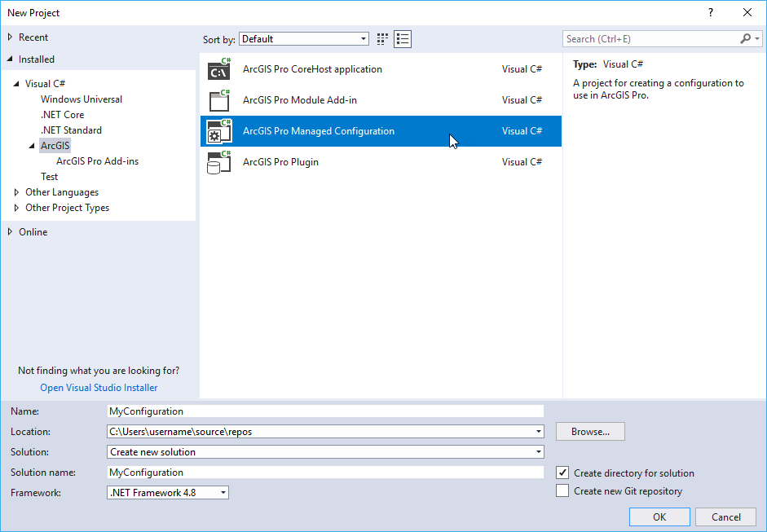This screenshot has height=532, width=767.
Task: Click the search magnifier icon
Action: (744, 38)
